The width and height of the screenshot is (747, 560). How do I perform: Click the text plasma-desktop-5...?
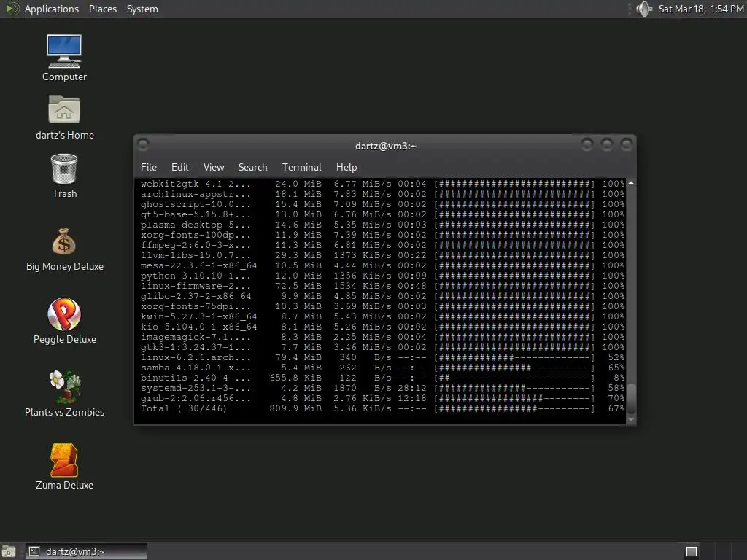pyautogui.click(x=196, y=225)
